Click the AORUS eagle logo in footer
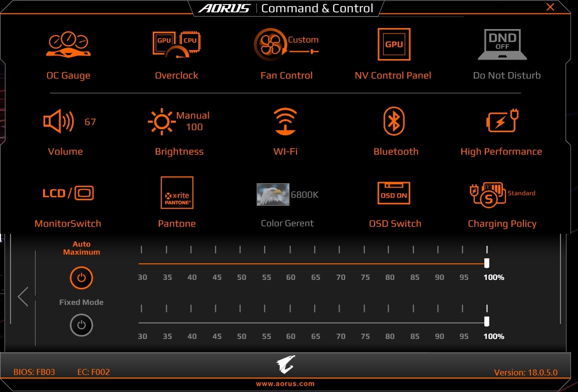The width and height of the screenshot is (578, 392). [285, 364]
